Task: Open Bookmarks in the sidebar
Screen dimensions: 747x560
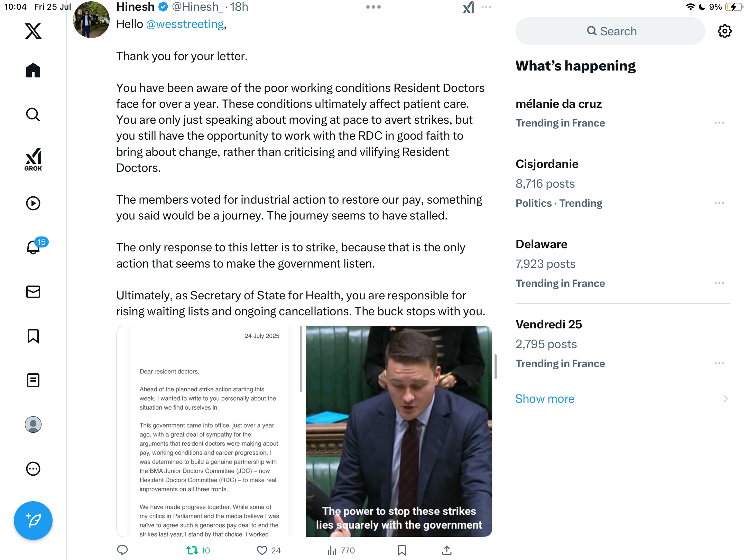Action: coord(33,336)
